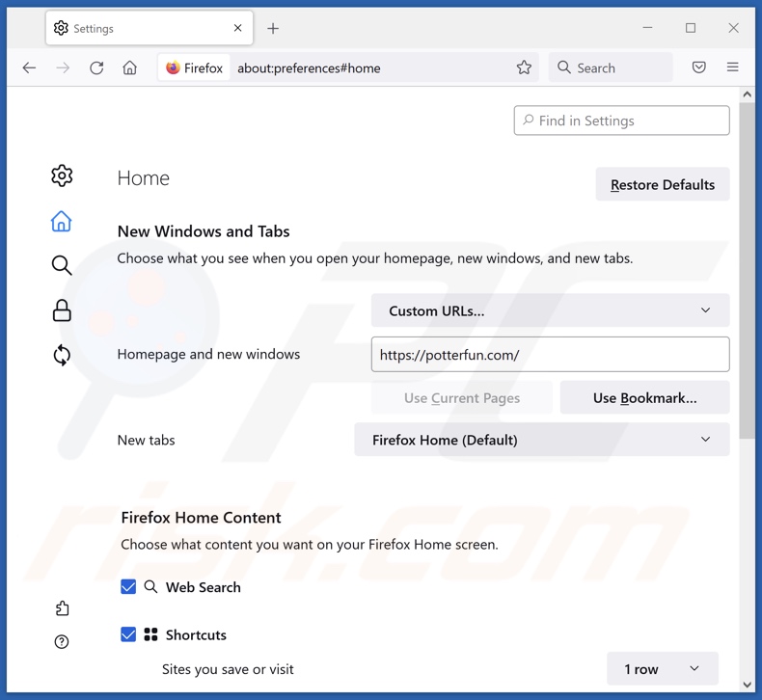Viewport: 762px width, 700px height.
Task: Focus the Find in Settings box
Action: (621, 121)
